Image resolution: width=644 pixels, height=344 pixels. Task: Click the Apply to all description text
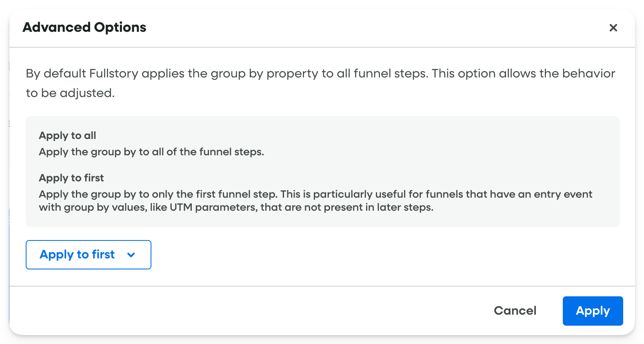151,152
